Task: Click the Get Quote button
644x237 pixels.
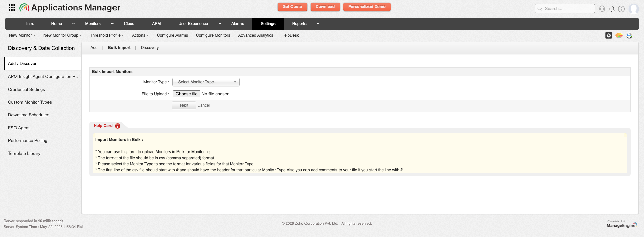Action: pos(292,7)
